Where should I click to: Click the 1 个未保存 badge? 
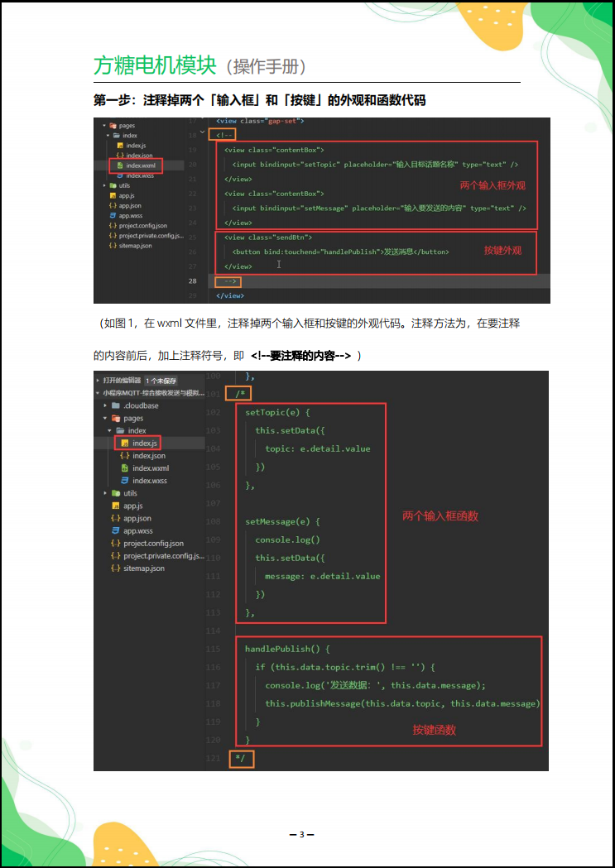point(161,381)
